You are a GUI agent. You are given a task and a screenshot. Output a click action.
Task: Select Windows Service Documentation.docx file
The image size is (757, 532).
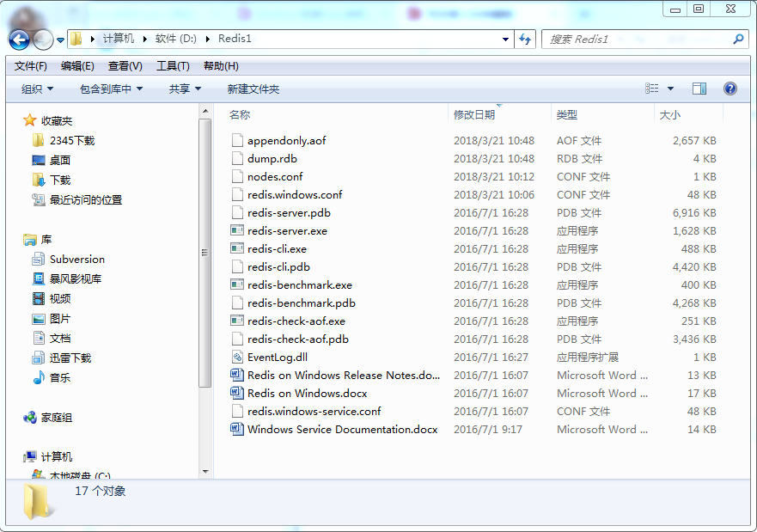(x=343, y=429)
